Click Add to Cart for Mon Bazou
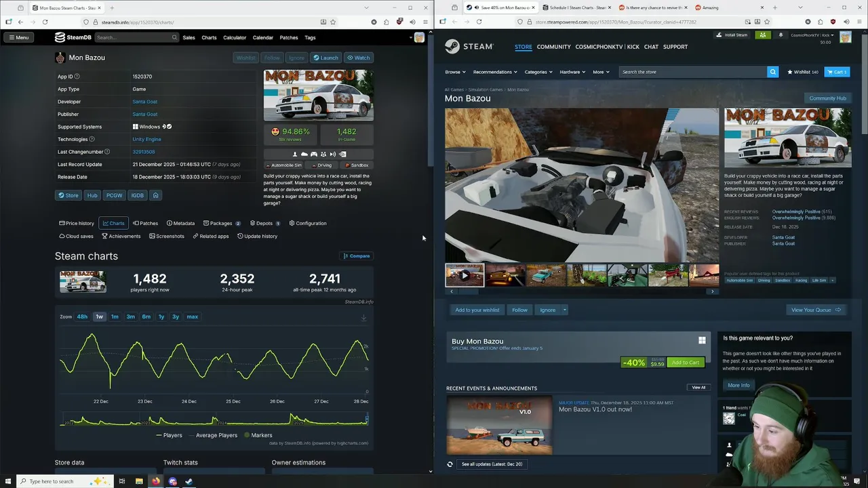This screenshot has height=488, width=868. (x=685, y=363)
